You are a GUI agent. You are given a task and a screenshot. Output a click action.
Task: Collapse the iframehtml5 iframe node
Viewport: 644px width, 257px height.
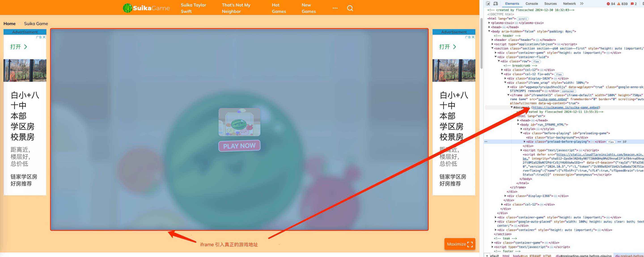coord(508,95)
